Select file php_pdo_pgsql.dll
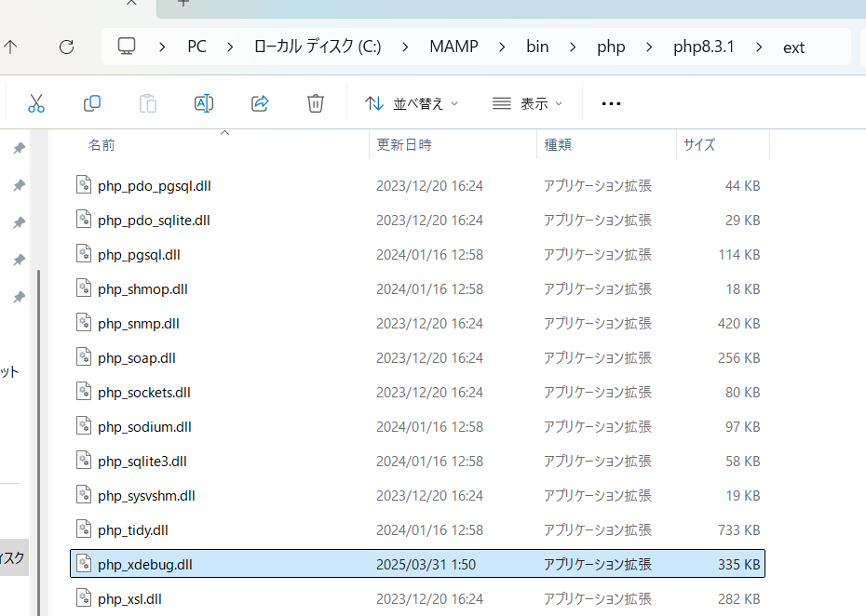 [x=417, y=185]
